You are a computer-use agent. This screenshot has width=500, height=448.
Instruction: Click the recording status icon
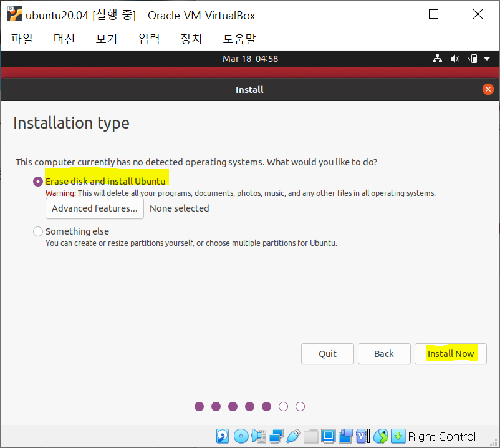(346, 436)
